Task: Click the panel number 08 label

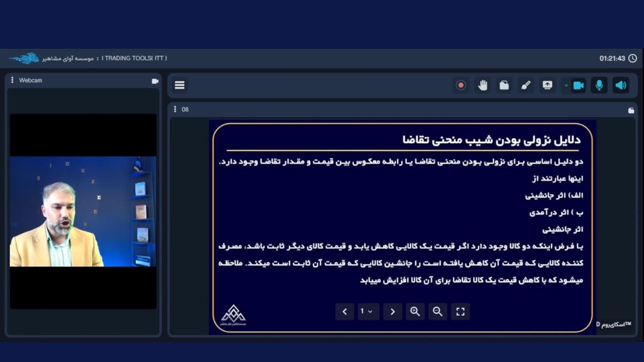Action: (x=185, y=110)
